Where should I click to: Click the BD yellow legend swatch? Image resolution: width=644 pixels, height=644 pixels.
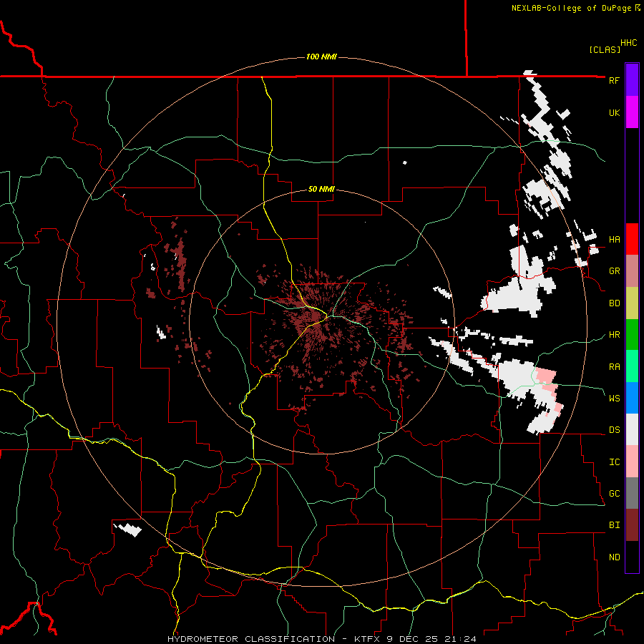click(x=632, y=303)
